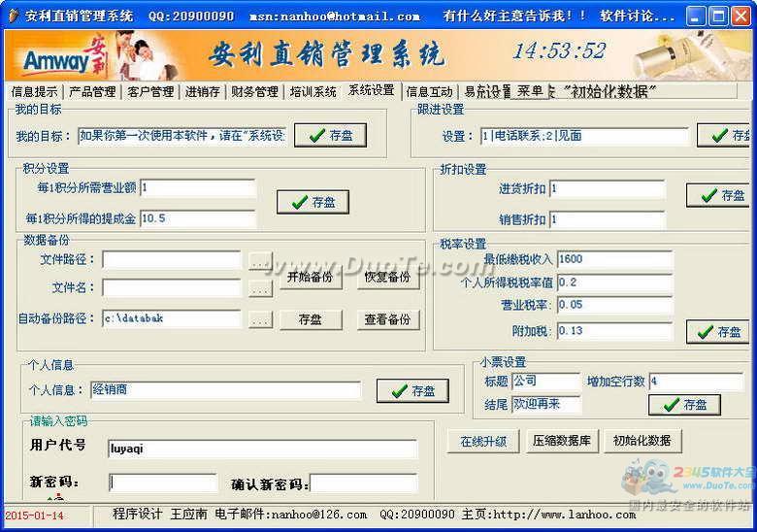
Task: Click the 压缩数据库 button
Action: [562, 441]
